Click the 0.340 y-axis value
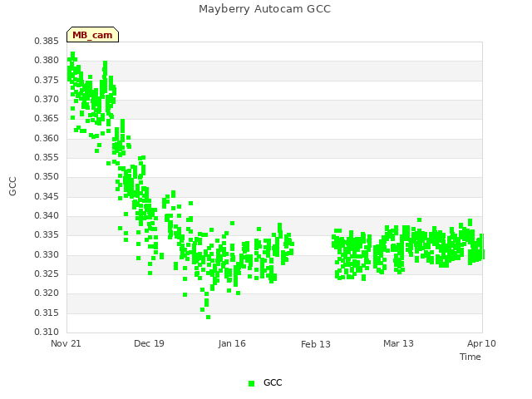The width and height of the screenshot is (532, 399). (47, 216)
